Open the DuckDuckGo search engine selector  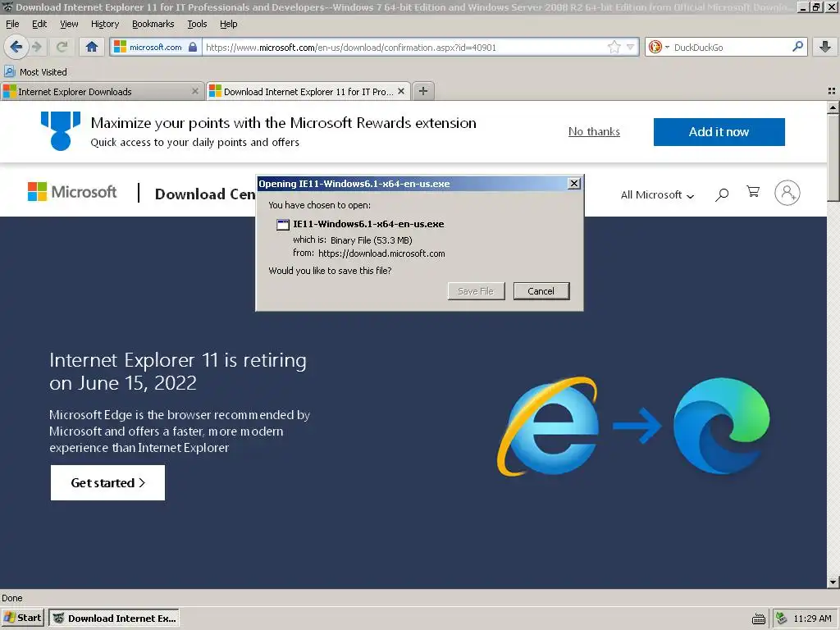(659, 47)
